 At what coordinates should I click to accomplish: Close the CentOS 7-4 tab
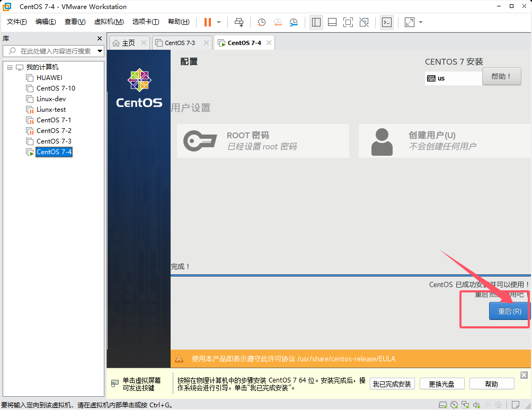[269, 43]
